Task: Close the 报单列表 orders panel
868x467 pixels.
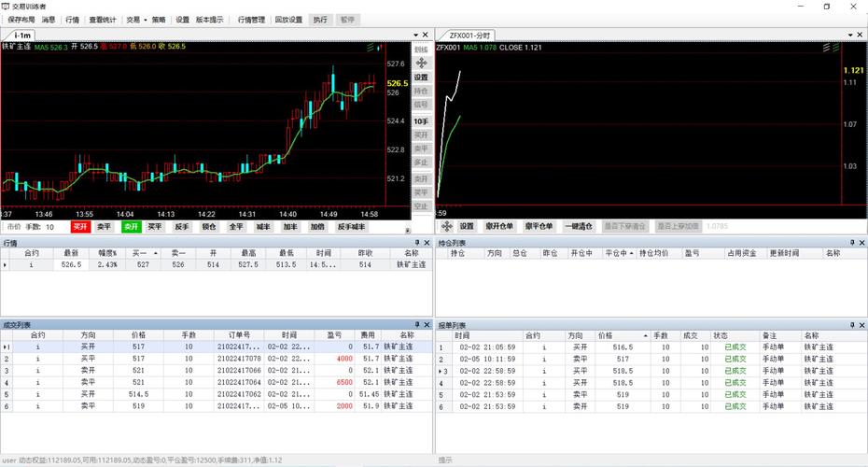Action: (861, 325)
